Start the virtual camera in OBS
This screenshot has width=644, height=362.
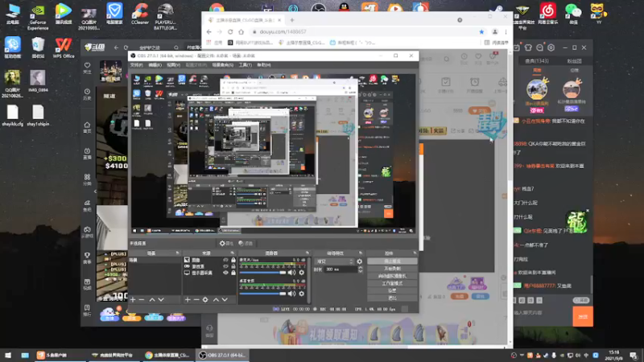[x=392, y=276]
